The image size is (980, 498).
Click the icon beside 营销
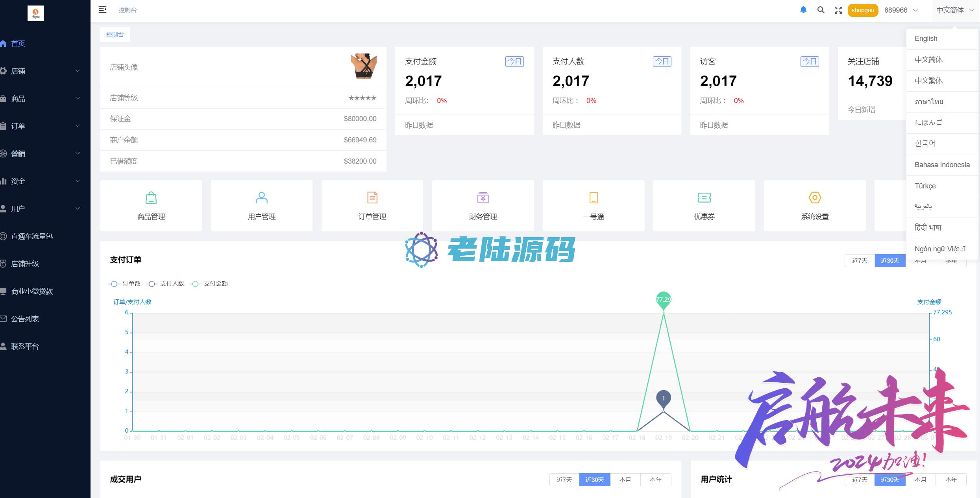click(x=3, y=153)
